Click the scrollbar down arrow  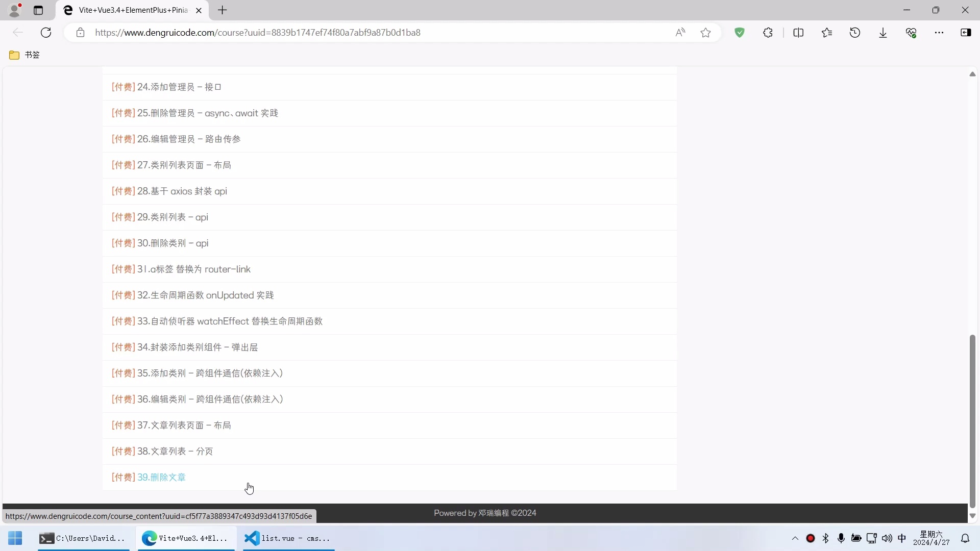(x=973, y=516)
